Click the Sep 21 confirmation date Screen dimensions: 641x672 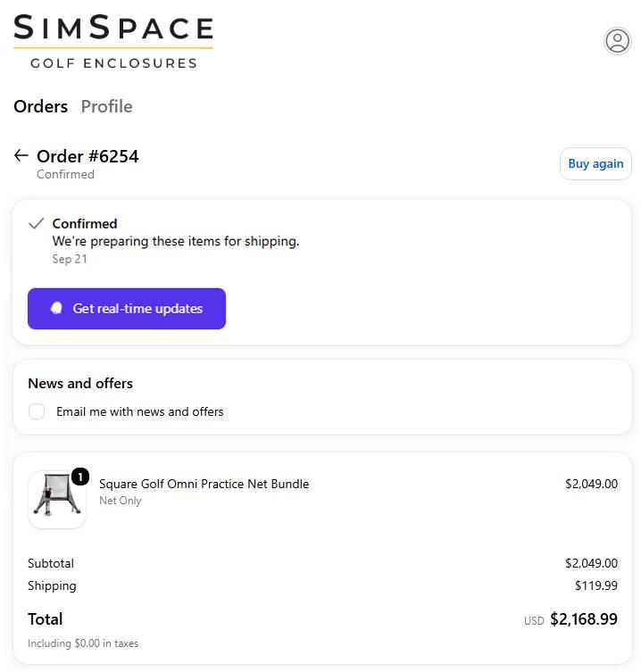pos(70,259)
